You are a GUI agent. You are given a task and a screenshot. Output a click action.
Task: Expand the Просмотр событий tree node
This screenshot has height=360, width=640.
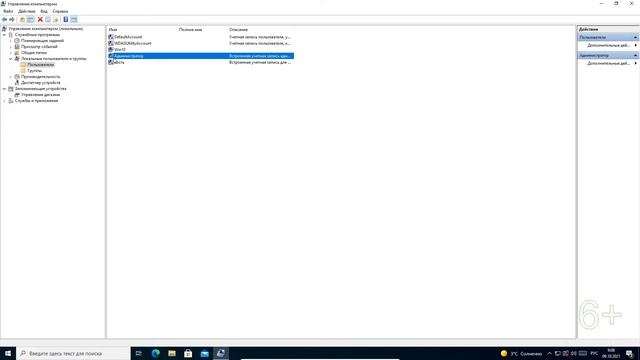(x=11, y=47)
